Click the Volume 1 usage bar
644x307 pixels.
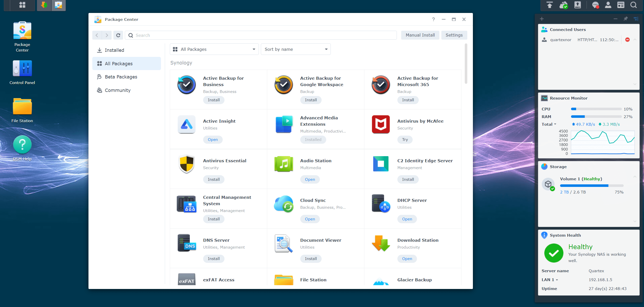[x=592, y=186]
